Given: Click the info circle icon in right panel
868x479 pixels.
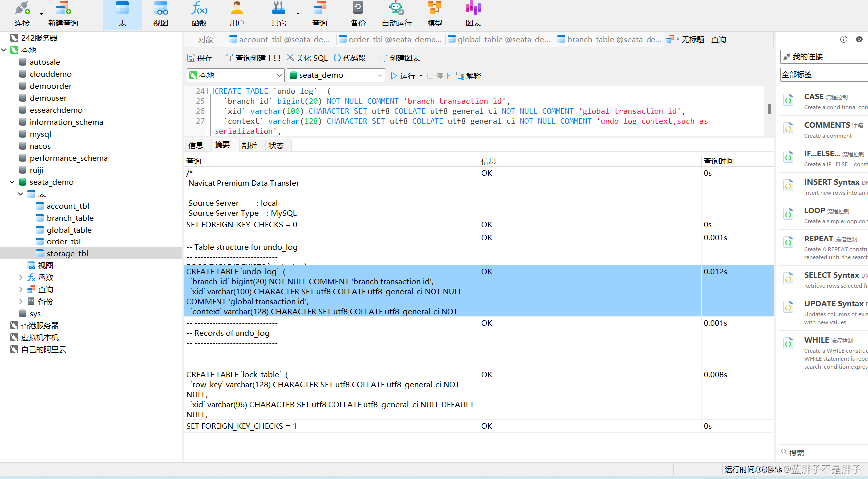Looking at the screenshot, I should click(x=844, y=39).
